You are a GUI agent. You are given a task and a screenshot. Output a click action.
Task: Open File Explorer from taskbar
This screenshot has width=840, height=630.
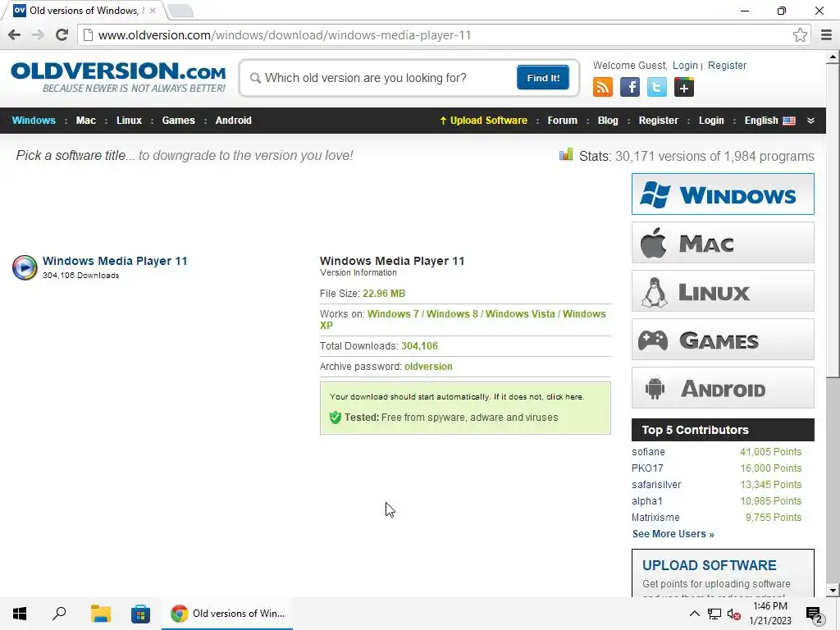[100, 614]
